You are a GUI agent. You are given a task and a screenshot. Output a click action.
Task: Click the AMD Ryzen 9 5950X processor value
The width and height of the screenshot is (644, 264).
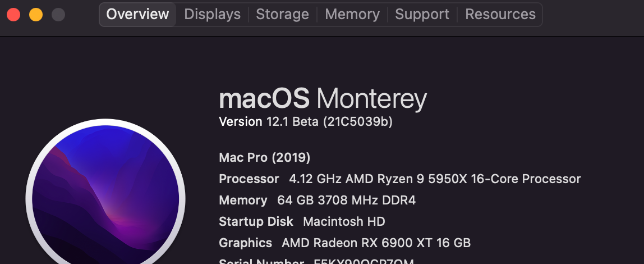[x=435, y=179]
